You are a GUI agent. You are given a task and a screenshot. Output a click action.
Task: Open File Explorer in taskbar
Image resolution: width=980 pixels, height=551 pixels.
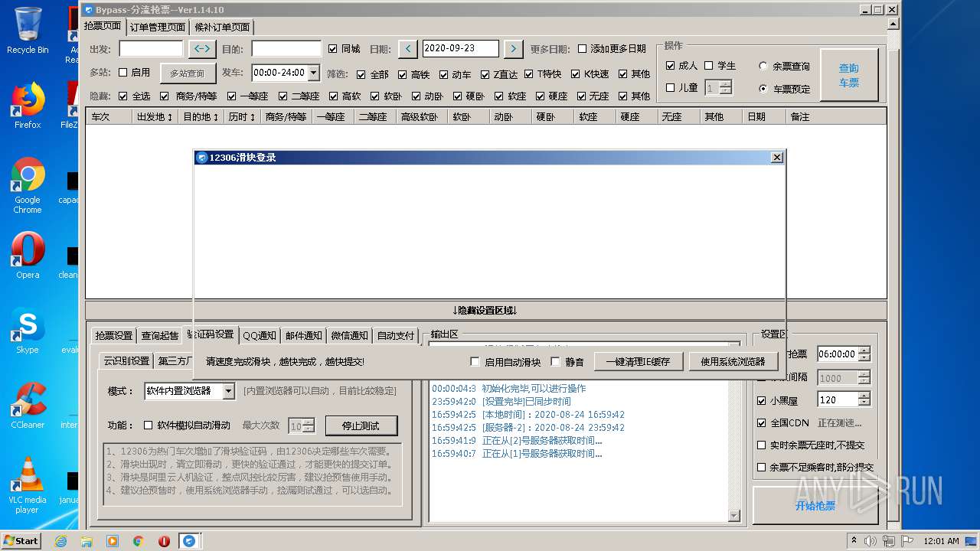coord(87,541)
